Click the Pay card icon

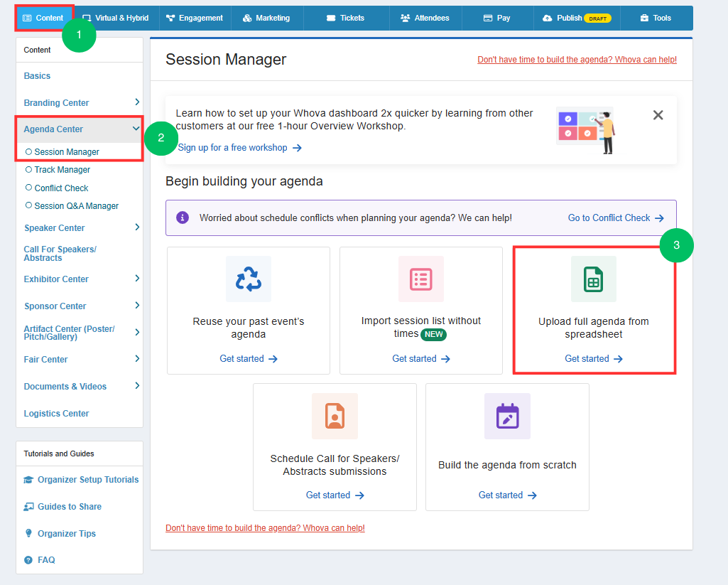[487, 18]
